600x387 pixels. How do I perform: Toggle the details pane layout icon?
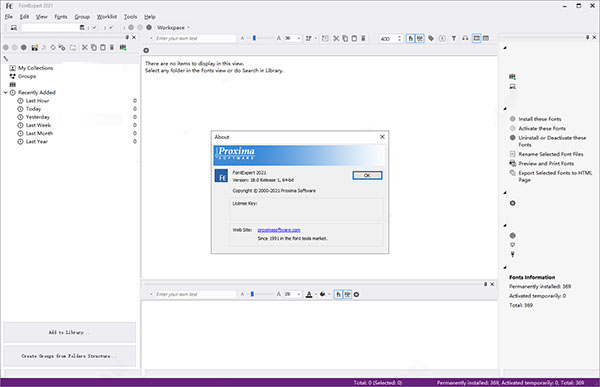point(476,38)
